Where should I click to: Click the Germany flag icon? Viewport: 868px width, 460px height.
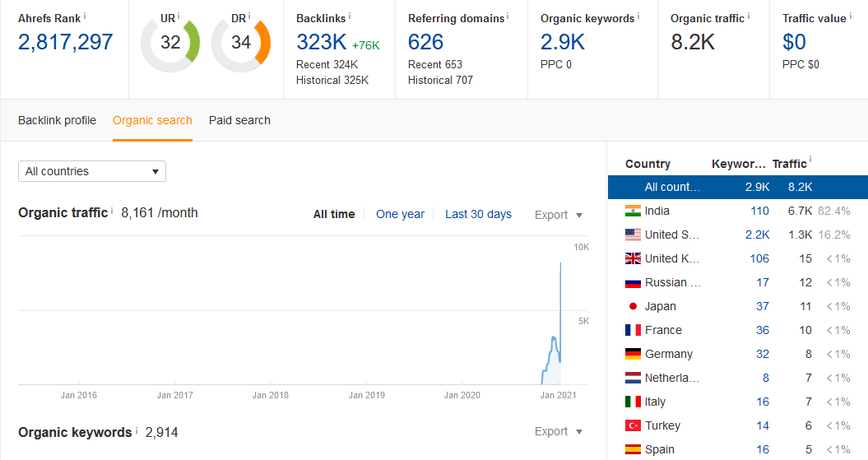(633, 354)
